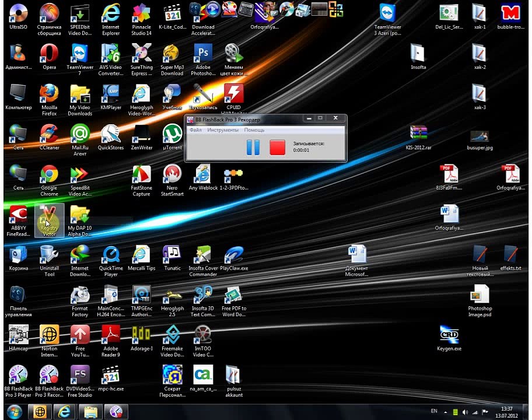Select the bubble-tro... icon
Image resolution: width=532 pixels, height=420 pixels.
click(510, 17)
